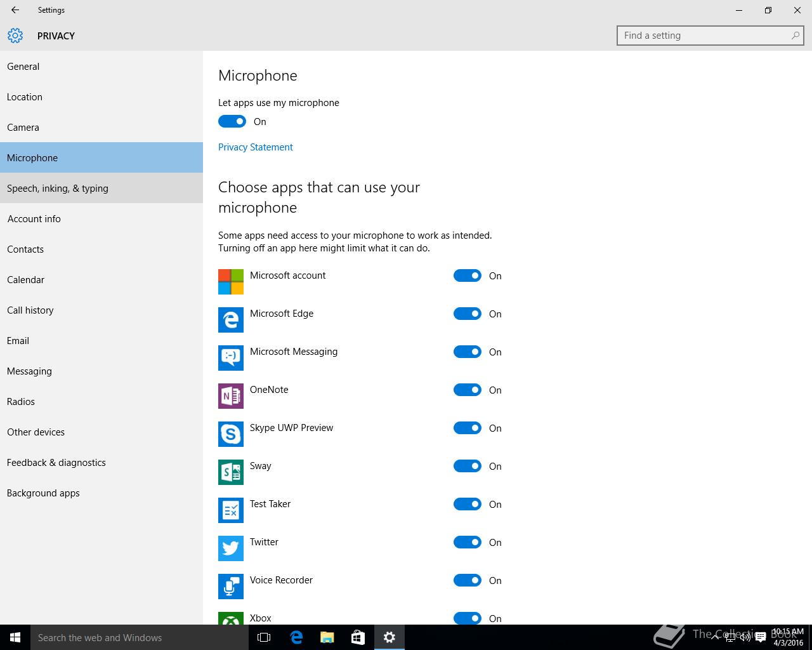Viewport: 812px width, 650px height.
Task: Launch Microsoft Edge from taskbar
Action: 296,637
